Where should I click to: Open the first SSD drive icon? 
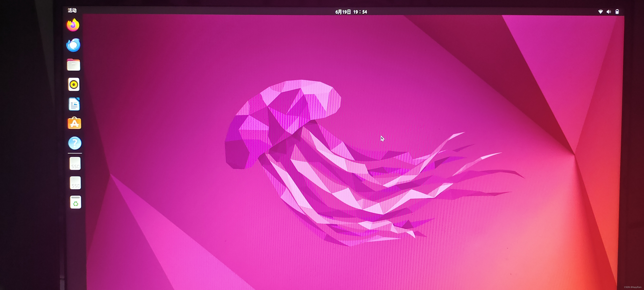[x=75, y=164]
